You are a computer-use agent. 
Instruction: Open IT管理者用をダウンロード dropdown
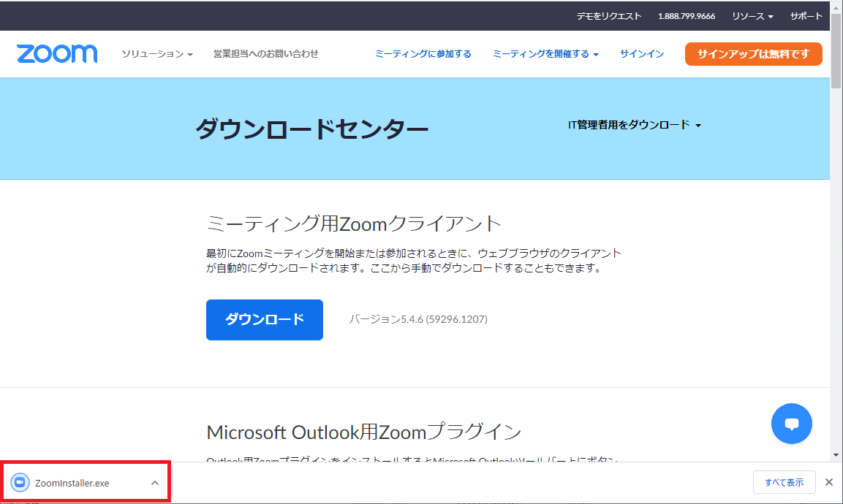click(635, 125)
